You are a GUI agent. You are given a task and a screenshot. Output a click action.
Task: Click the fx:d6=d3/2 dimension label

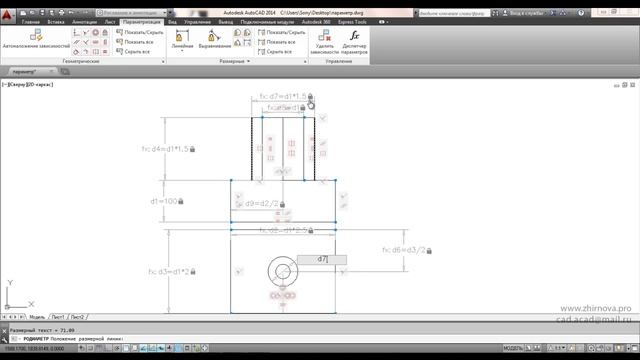click(x=407, y=250)
